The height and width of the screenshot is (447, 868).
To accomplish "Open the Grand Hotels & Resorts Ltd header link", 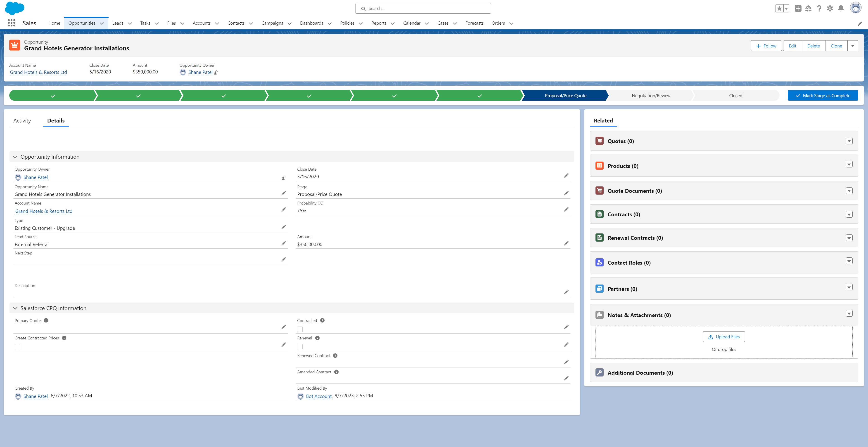I will click(38, 72).
